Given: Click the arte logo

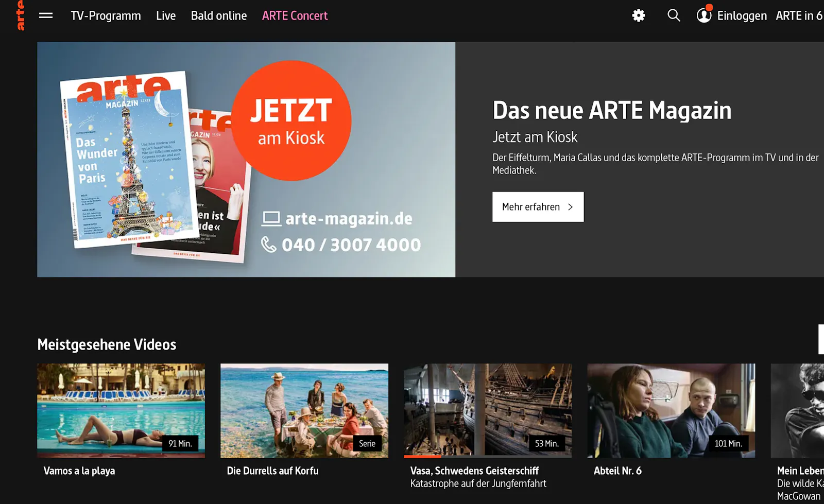Looking at the screenshot, I should [x=20, y=15].
